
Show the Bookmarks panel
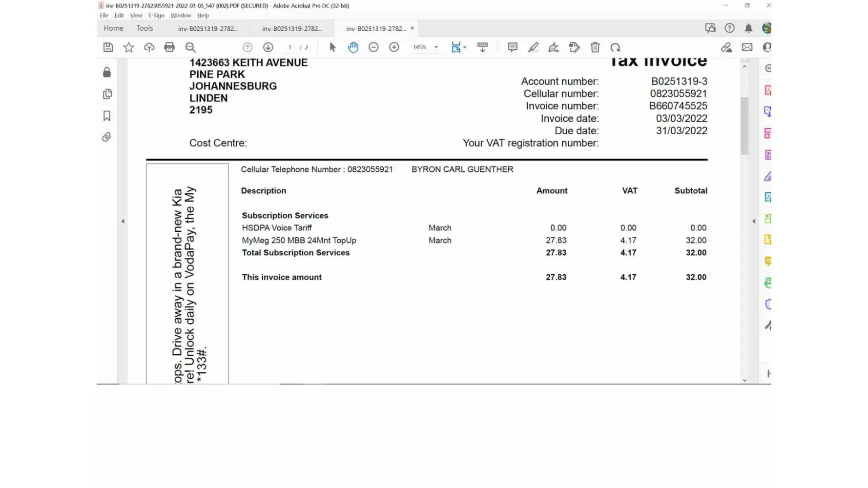[107, 116]
